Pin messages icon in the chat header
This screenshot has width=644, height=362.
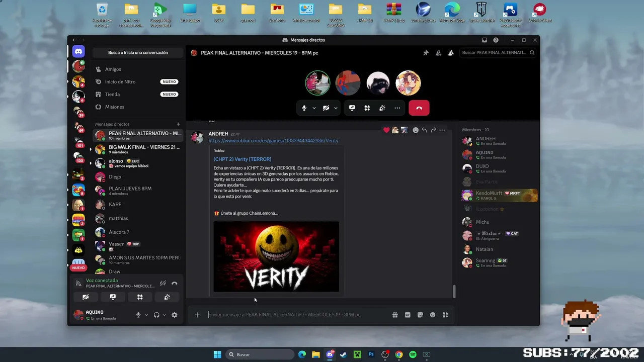426,53
